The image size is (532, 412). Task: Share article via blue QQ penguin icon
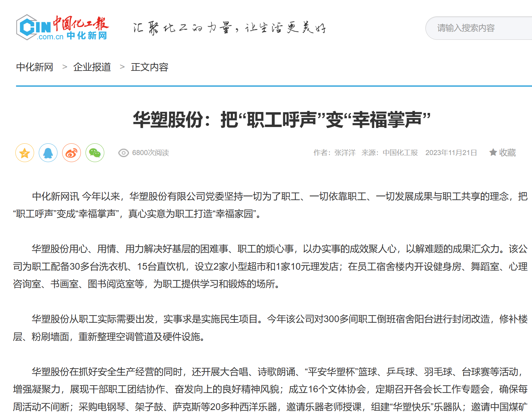click(48, 153)
